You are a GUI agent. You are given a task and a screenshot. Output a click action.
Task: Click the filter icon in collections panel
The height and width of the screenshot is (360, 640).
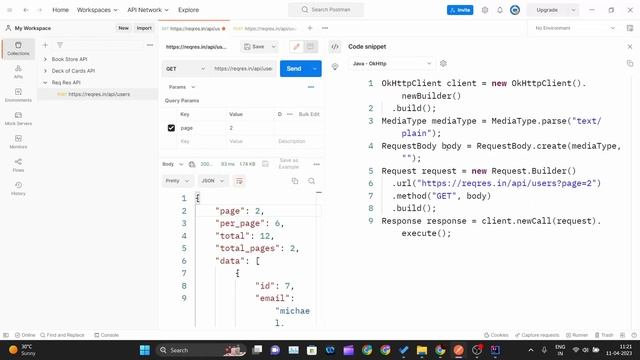point(60,45)
